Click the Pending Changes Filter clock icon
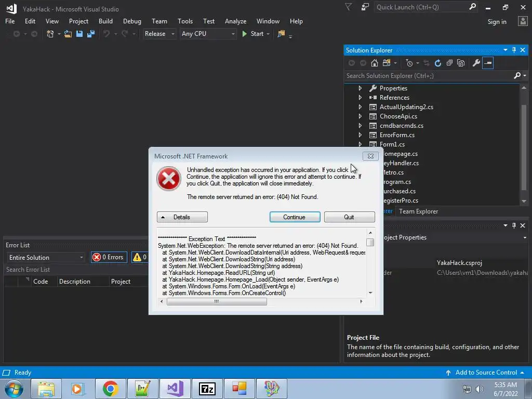532x399 pixels. click(409, 63)
